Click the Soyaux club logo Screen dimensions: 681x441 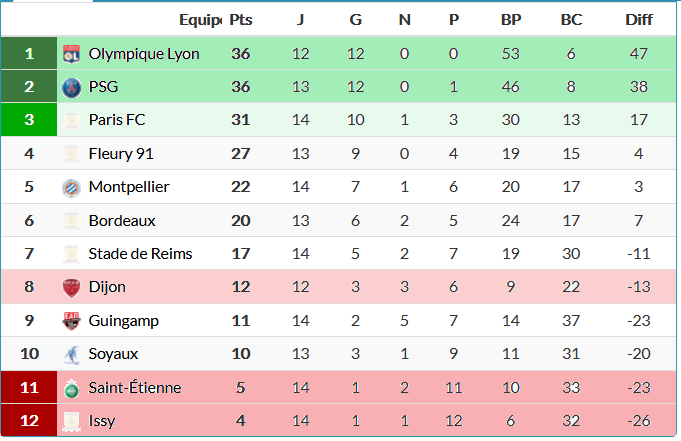click(71, 354)
